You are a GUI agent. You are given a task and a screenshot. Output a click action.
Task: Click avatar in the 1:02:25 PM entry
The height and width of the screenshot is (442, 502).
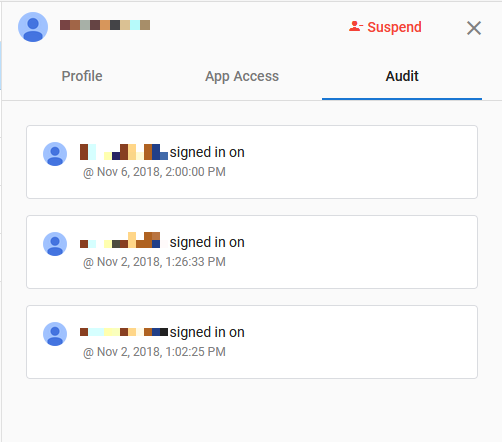coord(55,334)
